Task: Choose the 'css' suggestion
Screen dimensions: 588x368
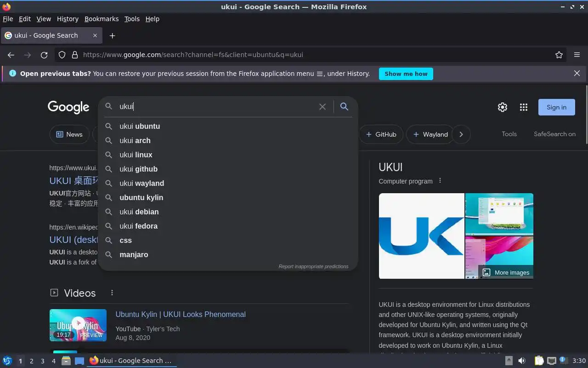Action: 228,240
